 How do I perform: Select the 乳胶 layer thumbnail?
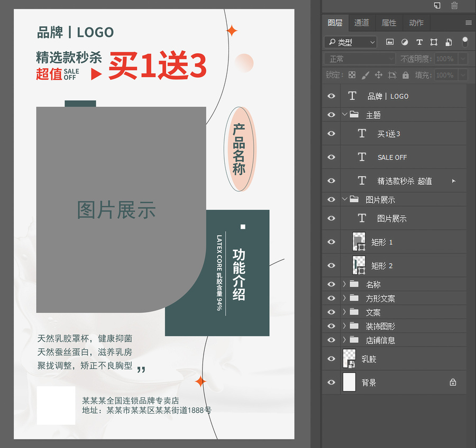coord(349,359)
